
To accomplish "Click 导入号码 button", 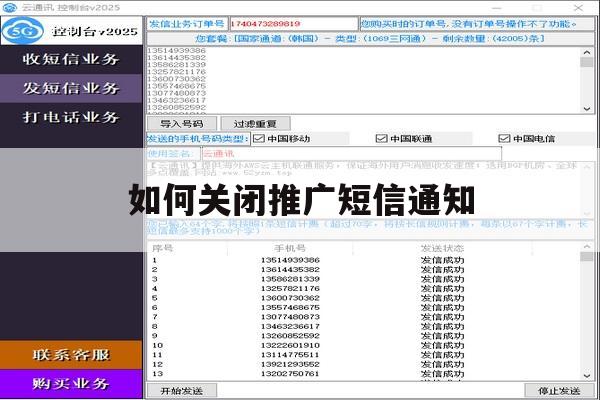I will tap(182, 124).
